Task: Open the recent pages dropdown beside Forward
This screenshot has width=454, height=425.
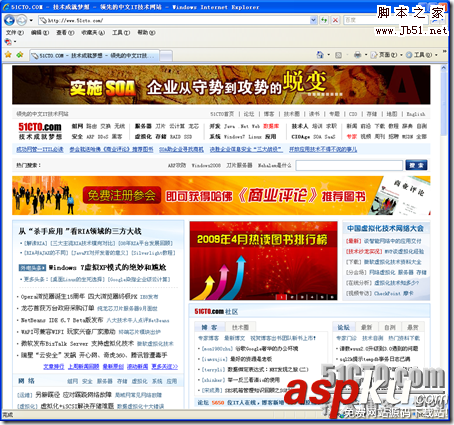Action: (31, 20)
